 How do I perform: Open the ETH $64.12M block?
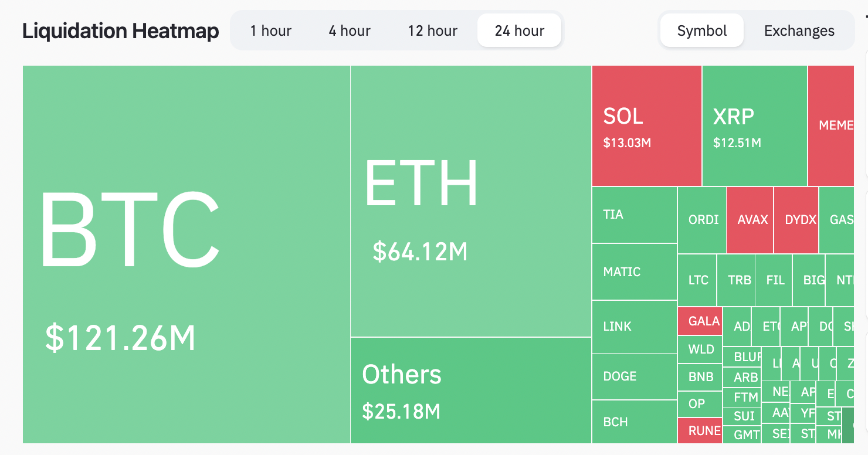[x=470, y=201]
